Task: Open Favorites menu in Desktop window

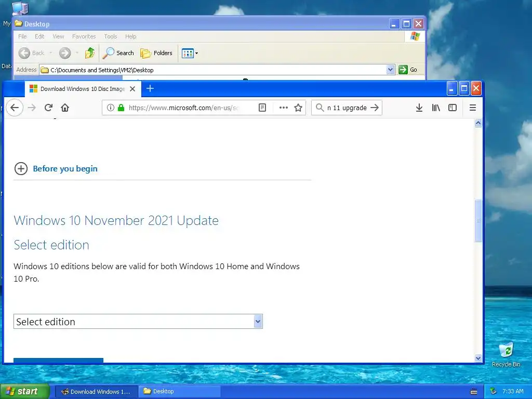Action: pos(84,36)
